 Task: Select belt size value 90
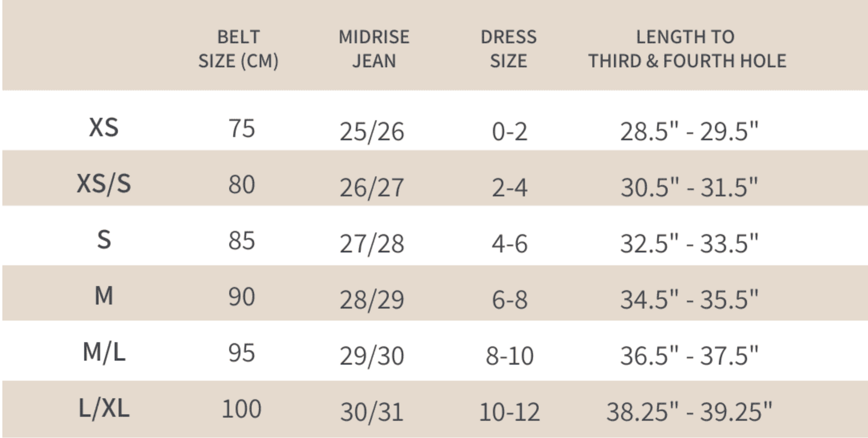tap(241, 297)
